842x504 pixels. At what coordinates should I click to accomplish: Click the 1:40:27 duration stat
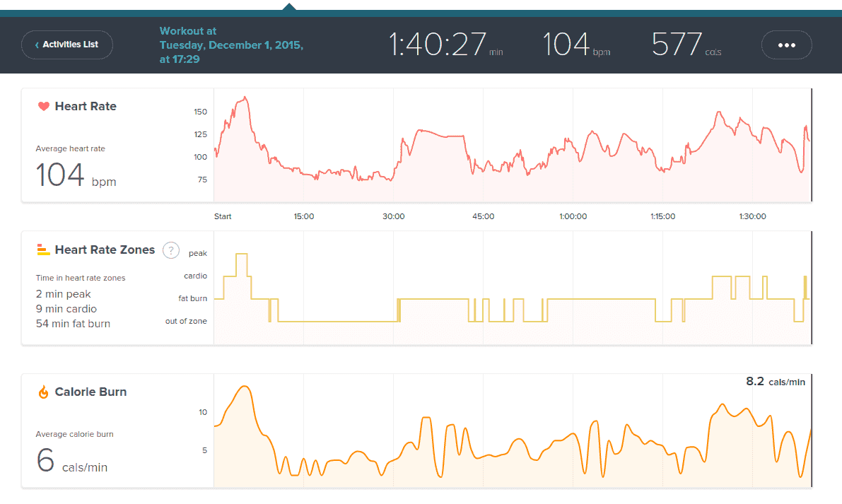tap(438, 45)
